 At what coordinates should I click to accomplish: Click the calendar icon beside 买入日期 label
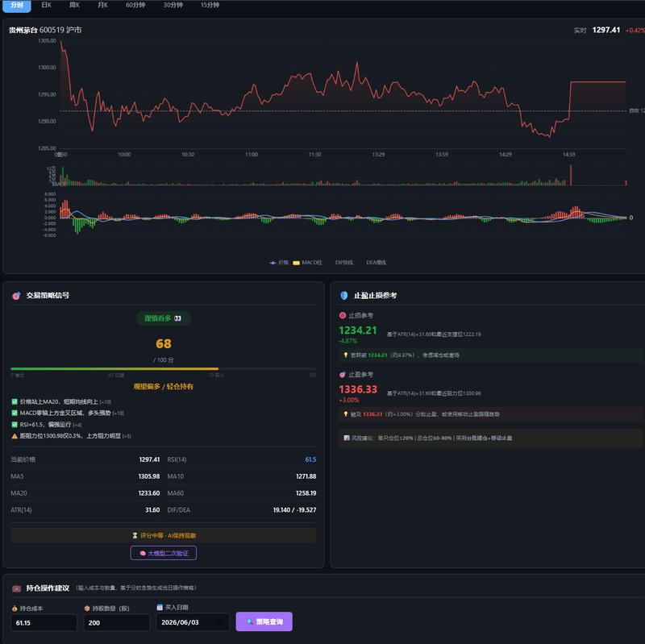[160, 607]
